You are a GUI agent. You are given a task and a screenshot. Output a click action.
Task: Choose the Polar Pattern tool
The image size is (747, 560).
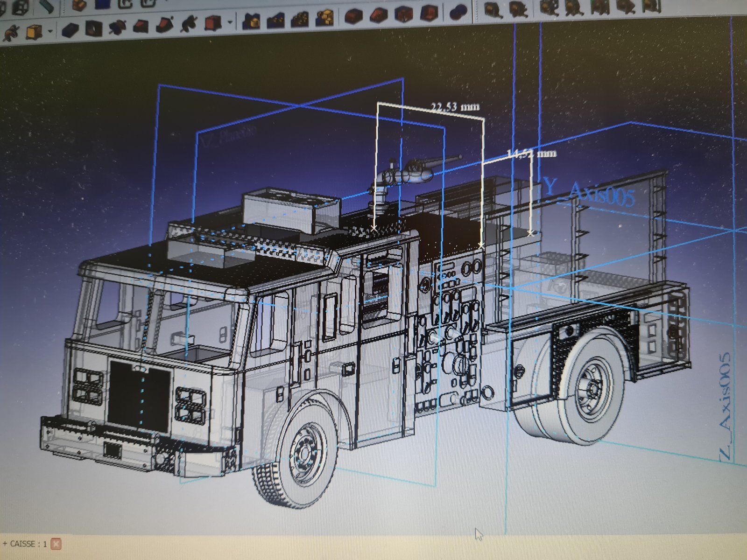(299, 19)
